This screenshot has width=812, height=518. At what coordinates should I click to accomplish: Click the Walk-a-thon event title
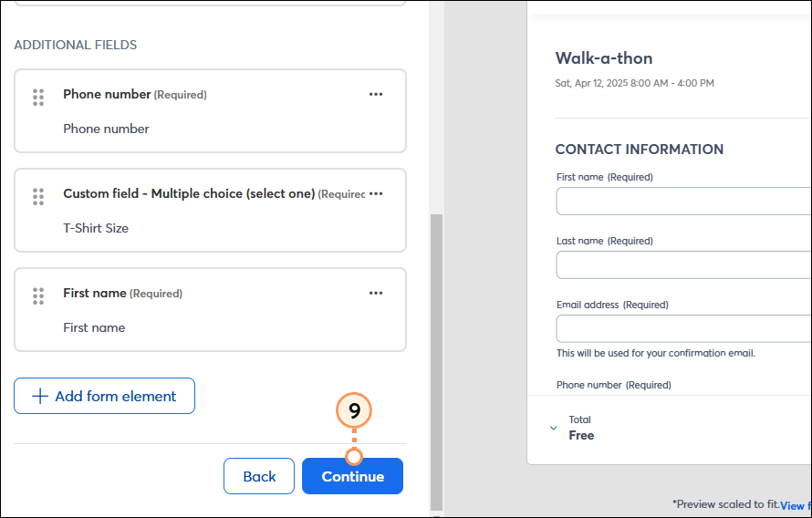[x=604, y=58]
